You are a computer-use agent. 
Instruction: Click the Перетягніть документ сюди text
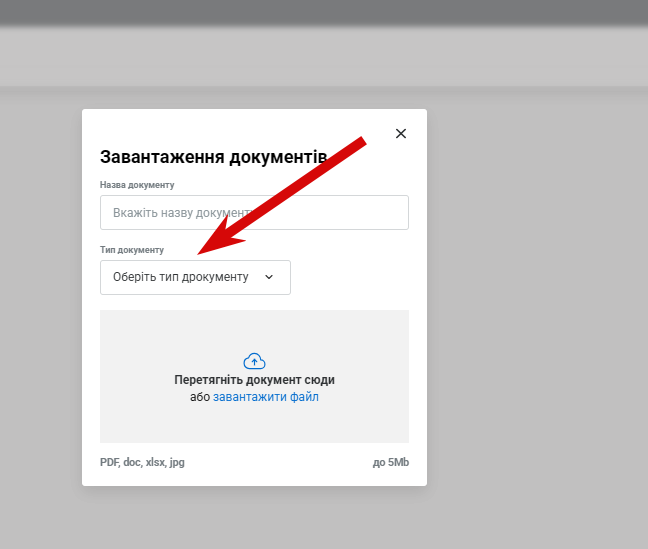tap(254, 380)
